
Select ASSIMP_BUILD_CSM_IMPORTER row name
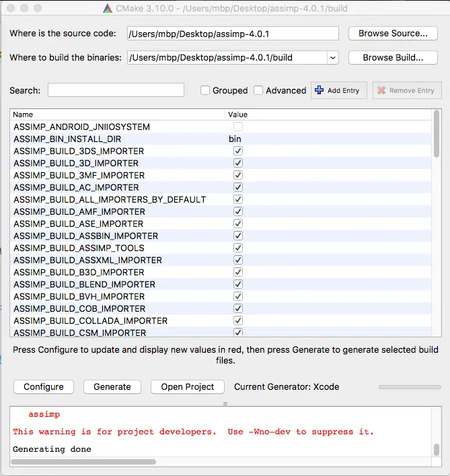80,333
